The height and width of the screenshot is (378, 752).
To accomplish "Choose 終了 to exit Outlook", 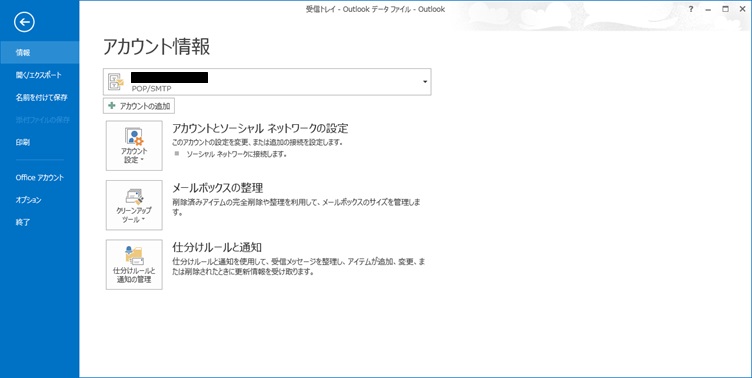I will click(x=39, y=223).
